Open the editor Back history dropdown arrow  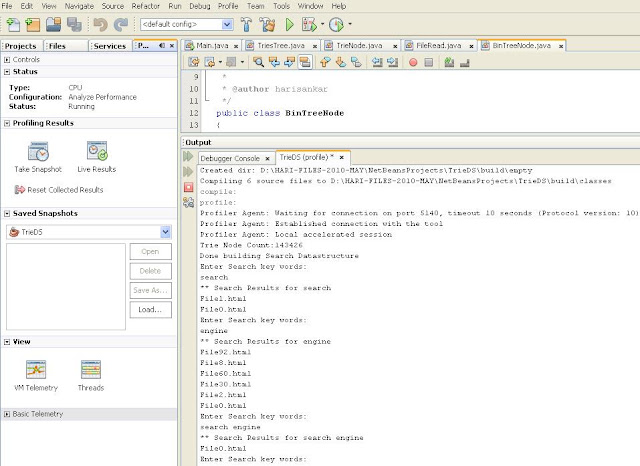tap(220, 62)
